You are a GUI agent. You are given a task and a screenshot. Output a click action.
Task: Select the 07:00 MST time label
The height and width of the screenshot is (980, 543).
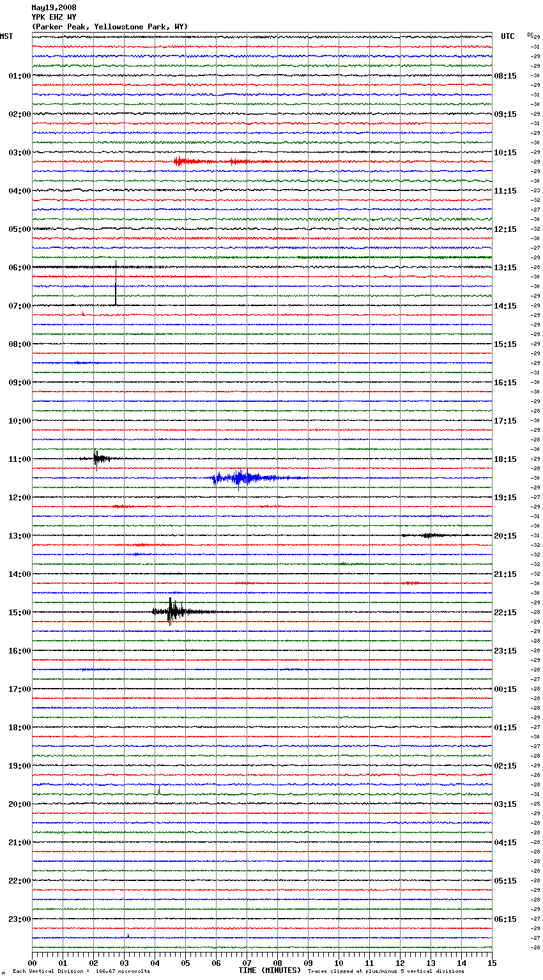pos(19,306)
